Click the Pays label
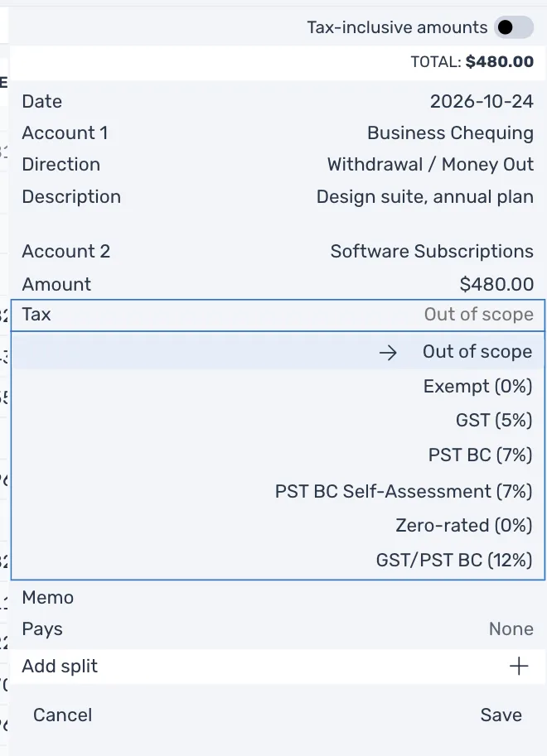 point(42,629)
